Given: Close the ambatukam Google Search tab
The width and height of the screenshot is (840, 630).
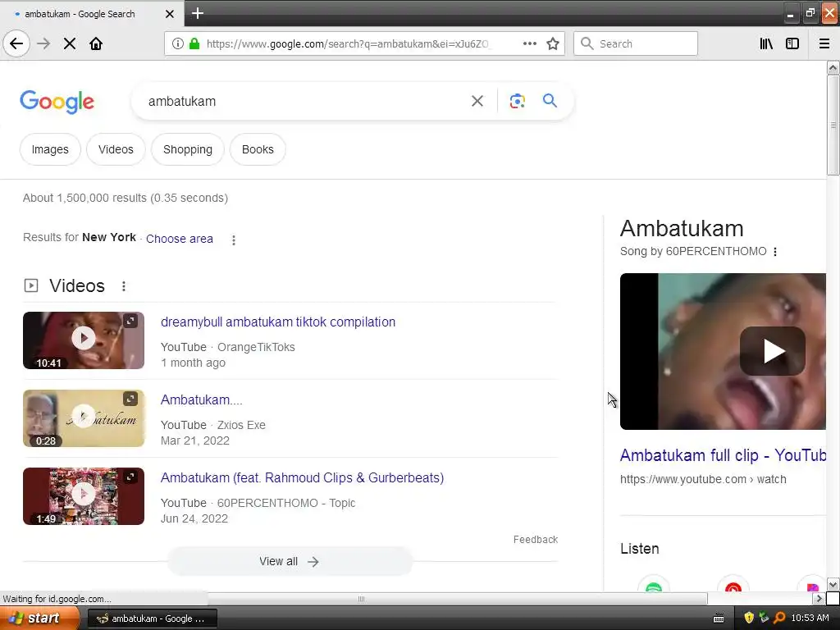Looking at the screenshot, I should click(169, 14).
